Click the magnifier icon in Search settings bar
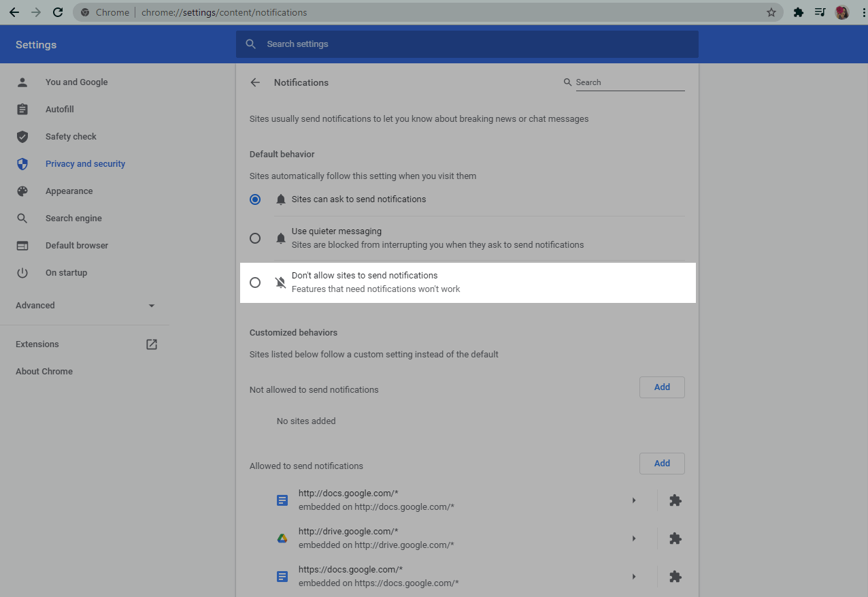 [251, 44]
